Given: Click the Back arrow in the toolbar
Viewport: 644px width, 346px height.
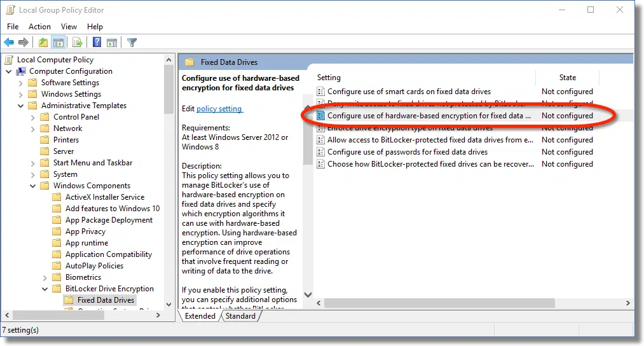Looking at the screenshot, I should (9, 43).
